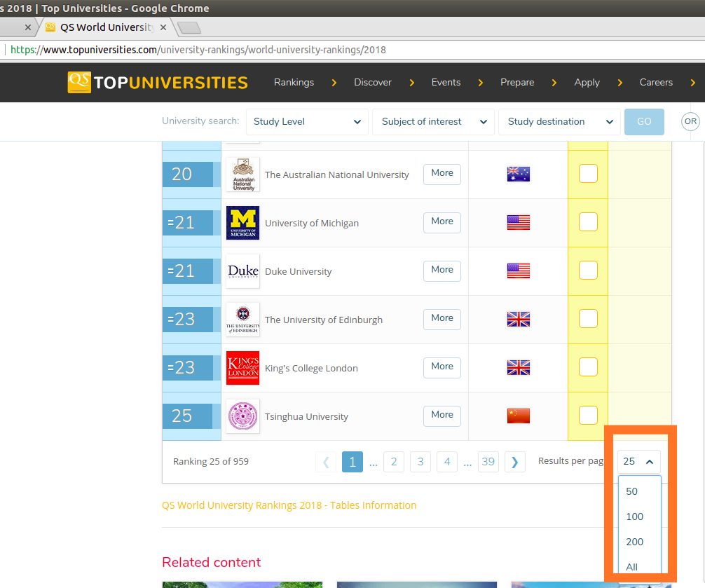Click the UK flag in Edinburgh row

click(x=519, y=319)
